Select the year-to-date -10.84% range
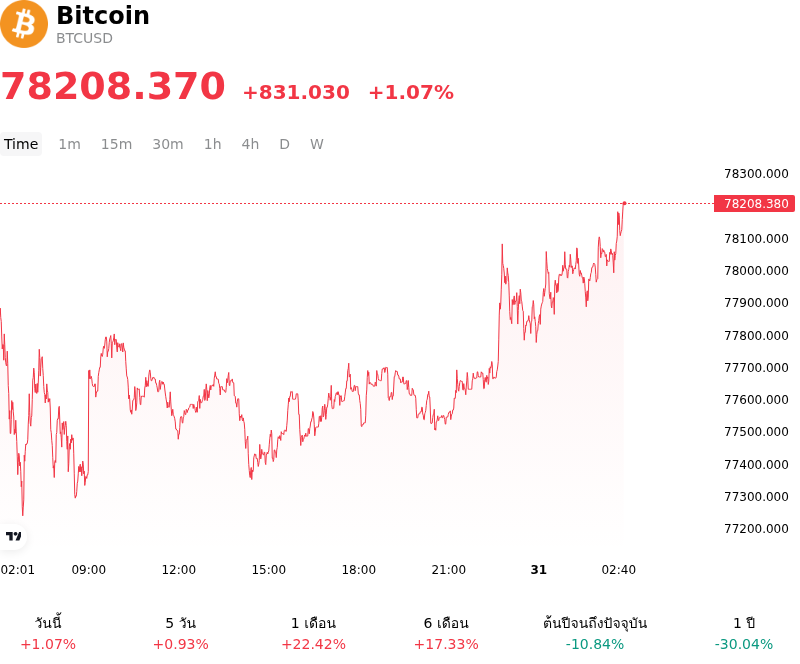This screenshot has height=664, width=800. coord(595,633)
